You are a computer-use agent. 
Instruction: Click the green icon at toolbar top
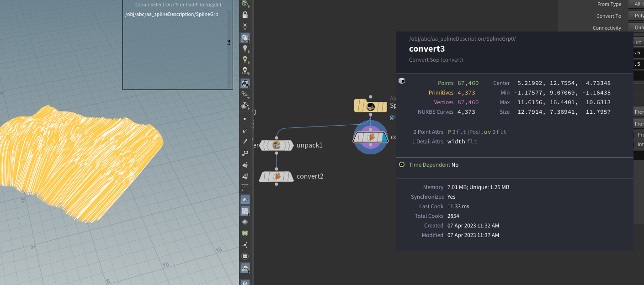point(245,3)
